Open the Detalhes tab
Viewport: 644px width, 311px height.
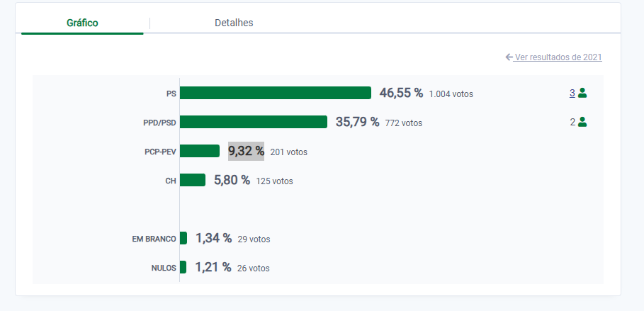(x=234, y=23)
